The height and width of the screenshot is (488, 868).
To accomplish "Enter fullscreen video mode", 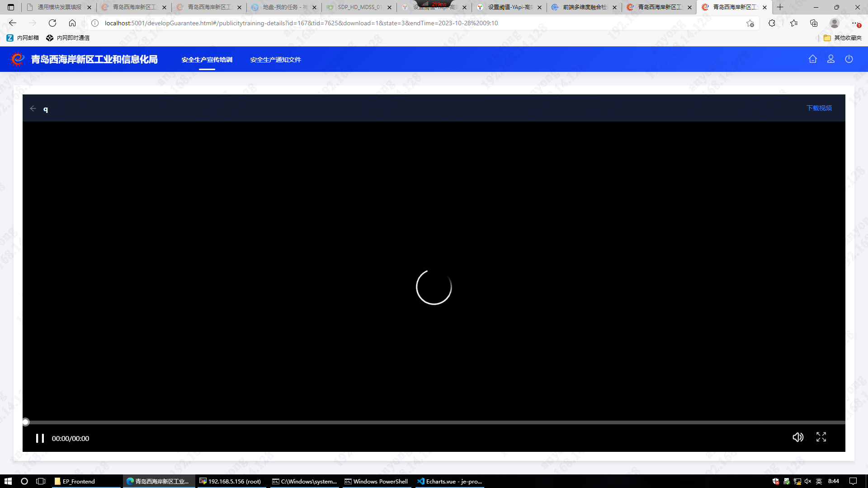I will pyautogui.click(x=821, y=437).
